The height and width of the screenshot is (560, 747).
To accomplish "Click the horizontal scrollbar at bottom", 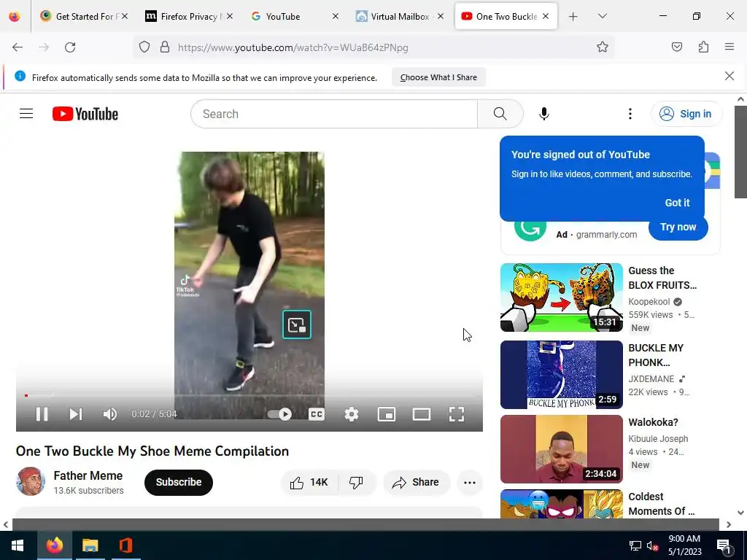I will pos(365,524).
